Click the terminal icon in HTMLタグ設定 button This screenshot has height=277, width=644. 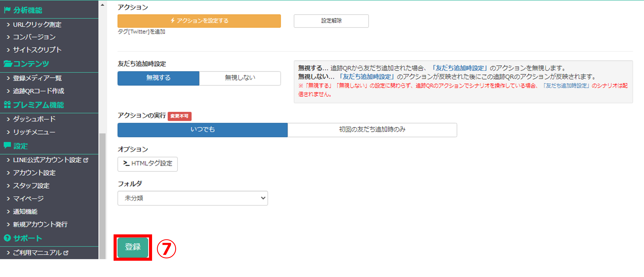pos(126,163)
